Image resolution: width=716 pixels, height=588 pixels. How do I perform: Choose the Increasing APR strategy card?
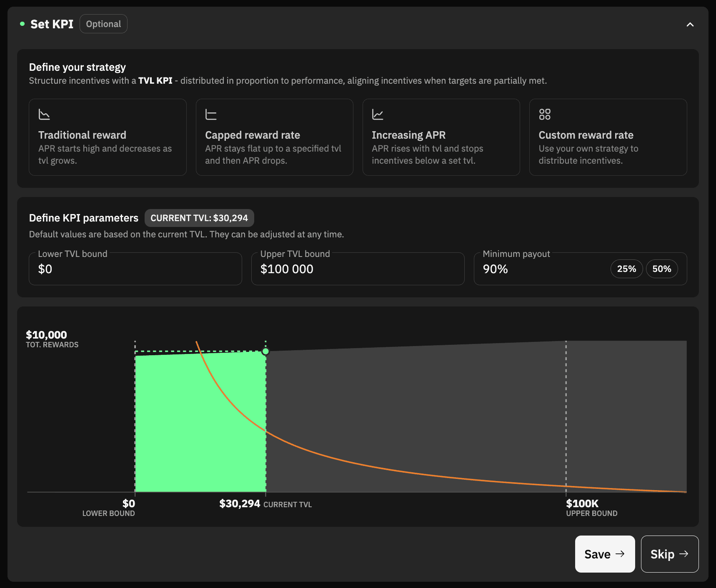(x=441, y=137)
